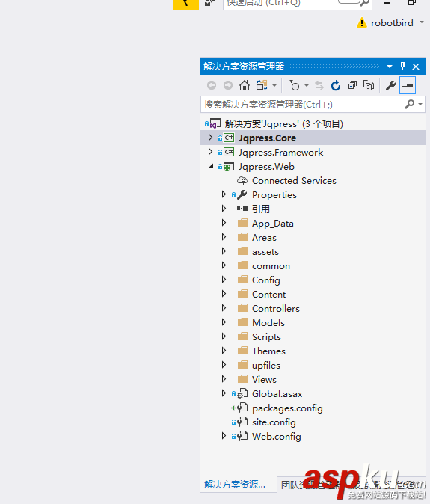Select Connected Services cloud icon
The height and width of the screenshot is (504, 430).
242,181
